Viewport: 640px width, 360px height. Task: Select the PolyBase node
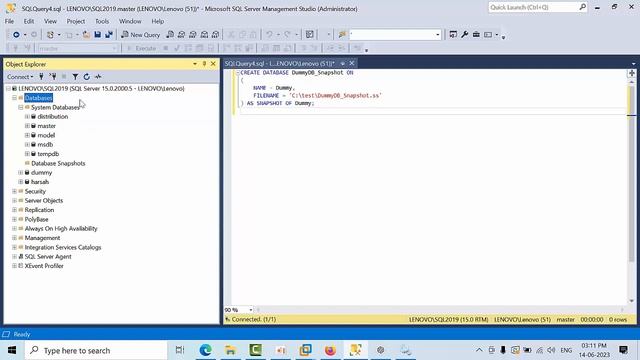tap(36, 219)
